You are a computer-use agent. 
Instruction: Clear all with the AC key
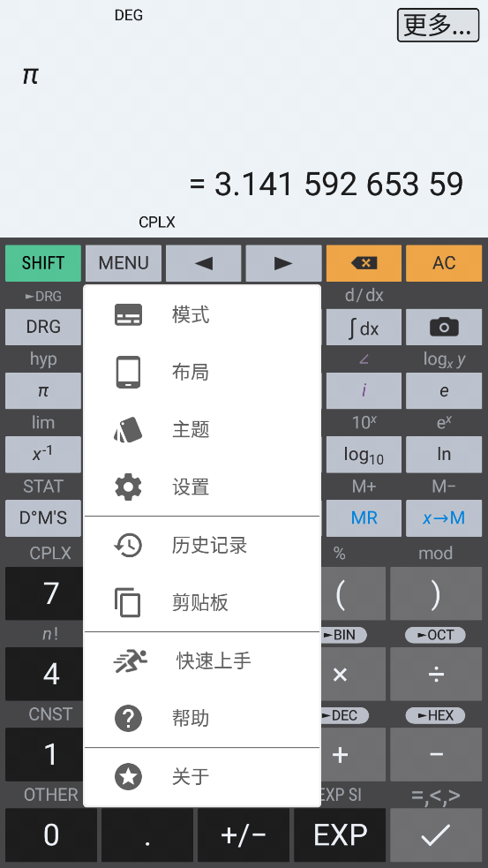pyautogui.click(x=444, y=263)
